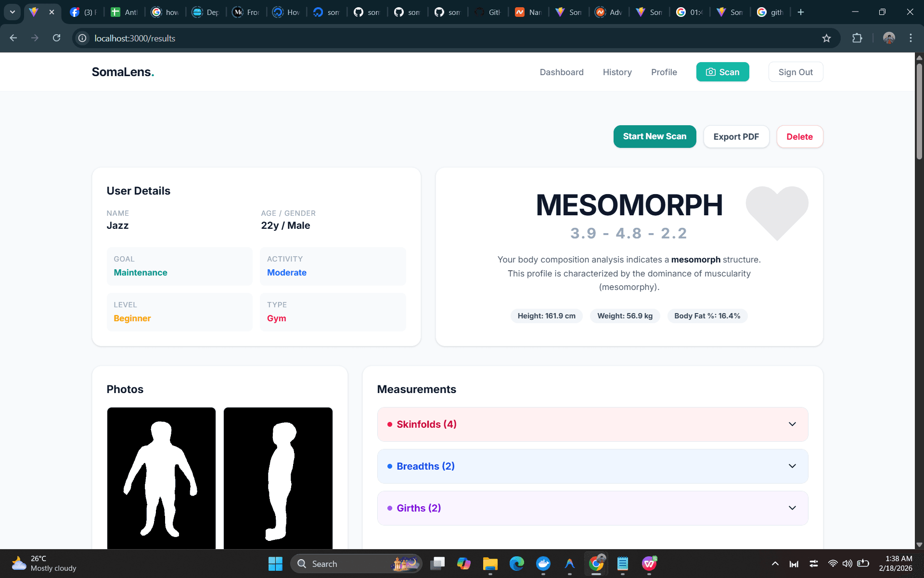The height and width of the screenshot is (578, 924).
Task: Open Windows Start menu
Action: (x=275, y=564)
